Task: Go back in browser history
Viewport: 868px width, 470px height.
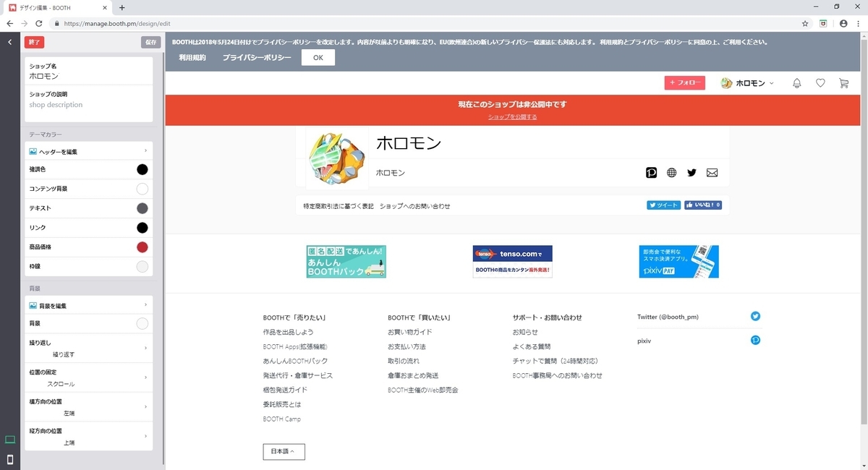Action: pyautogui.click(x=10, y=23)
